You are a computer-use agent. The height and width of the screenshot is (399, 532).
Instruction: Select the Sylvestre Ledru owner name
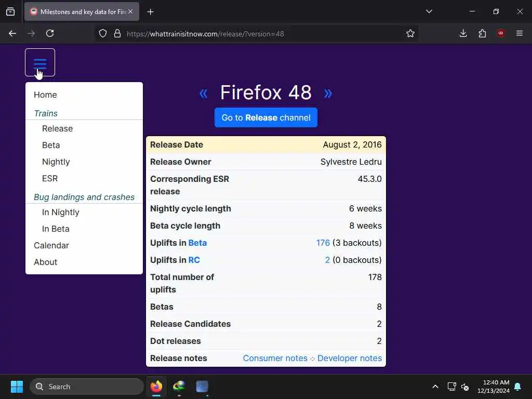(x=351, y=162)
